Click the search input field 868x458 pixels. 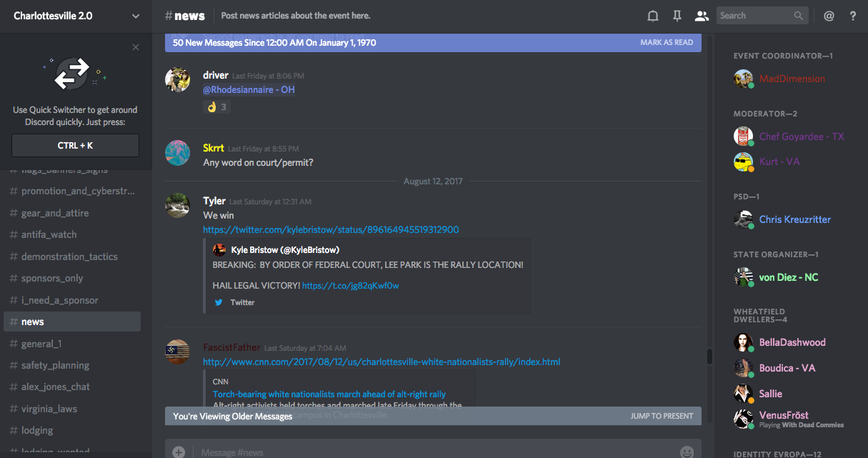(755, 16)
